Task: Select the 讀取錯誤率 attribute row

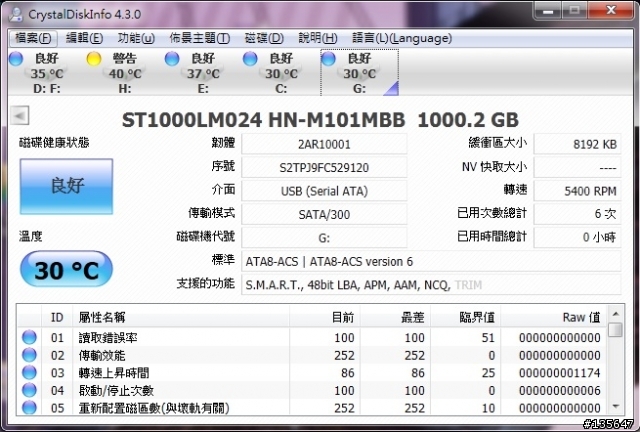Action: tap(312, 337)
